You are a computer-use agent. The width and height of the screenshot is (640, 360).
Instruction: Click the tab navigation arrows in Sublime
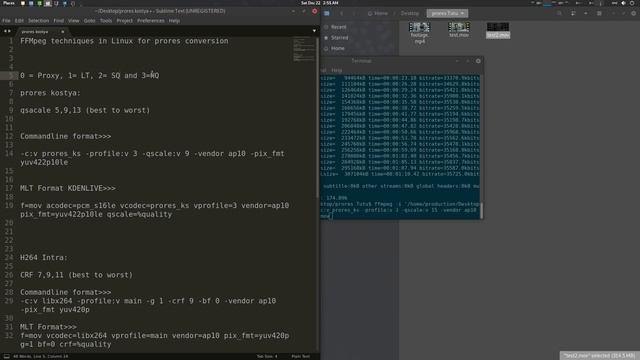point(7,31)
